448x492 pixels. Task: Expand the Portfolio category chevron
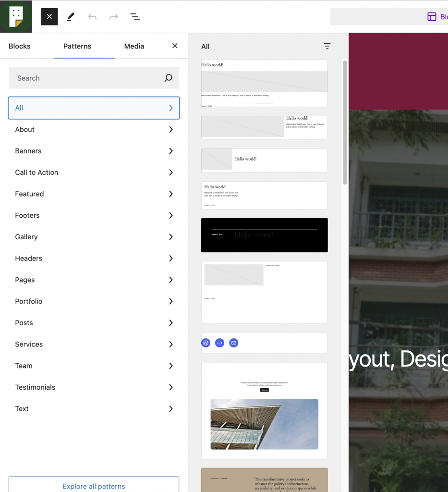[x=171, y=302]
